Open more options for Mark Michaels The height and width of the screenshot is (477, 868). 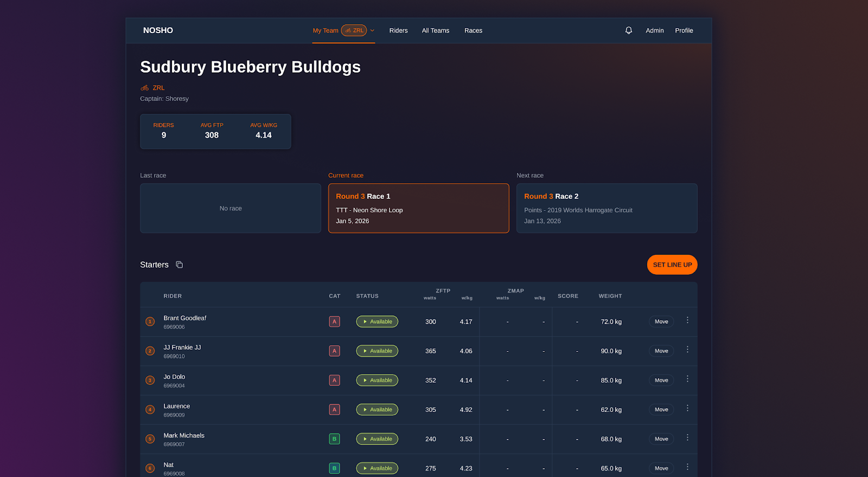pos(687,437)
